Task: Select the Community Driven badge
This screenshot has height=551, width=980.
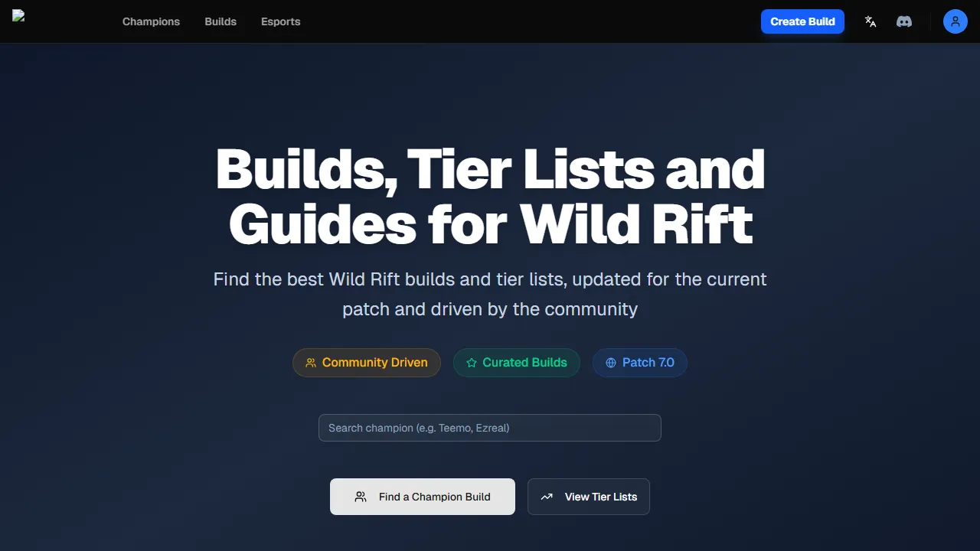Action: pyautogui.click(x=367, y=363)
